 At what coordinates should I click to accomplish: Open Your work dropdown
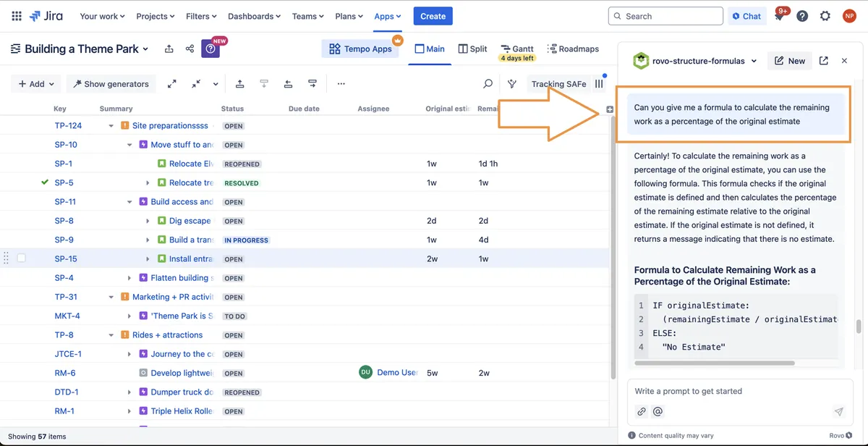pos(102,16)
